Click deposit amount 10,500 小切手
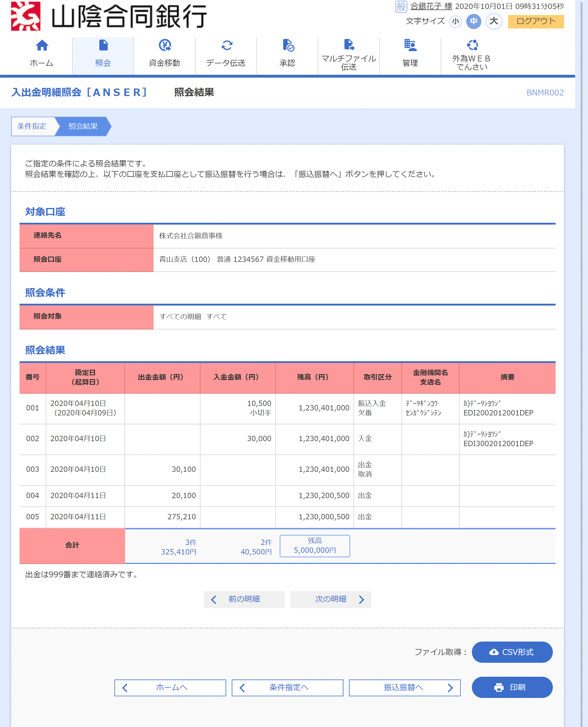588x727 pixels. (x=259, y=408)
